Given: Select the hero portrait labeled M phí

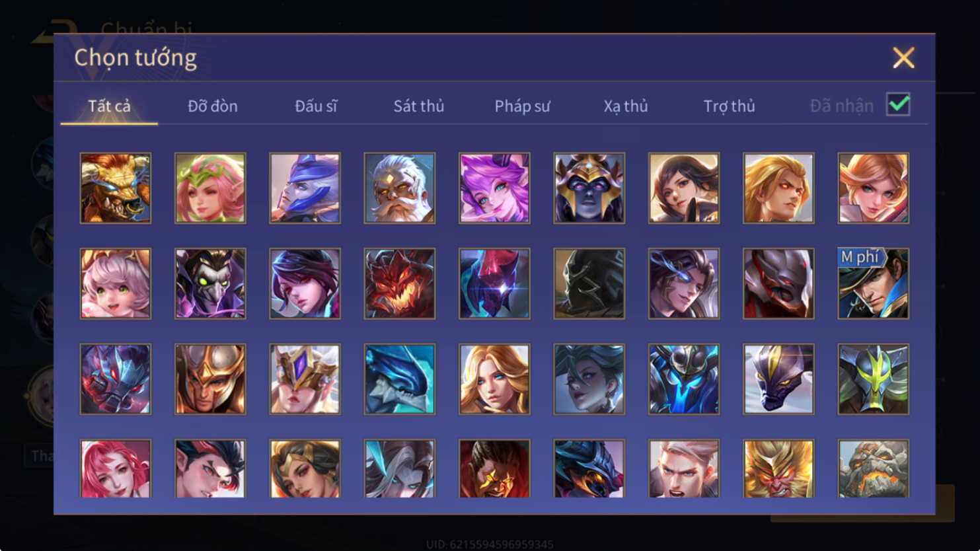Looking at the screenshot, I should click(874, 284).
